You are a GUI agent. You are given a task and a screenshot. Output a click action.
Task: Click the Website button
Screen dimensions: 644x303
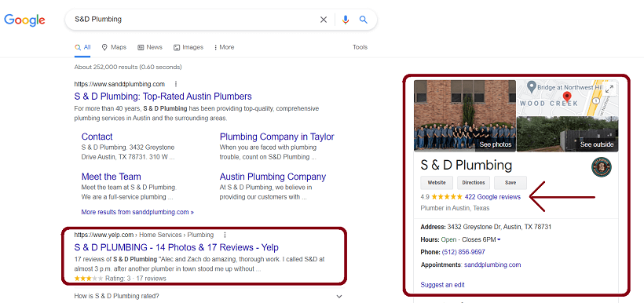point(437,183)
